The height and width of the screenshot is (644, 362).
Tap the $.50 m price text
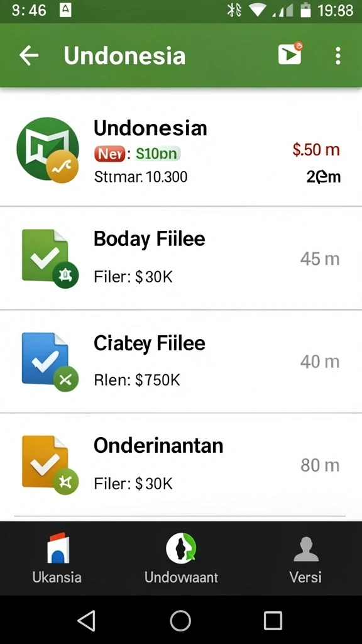(x=316, y=150)
